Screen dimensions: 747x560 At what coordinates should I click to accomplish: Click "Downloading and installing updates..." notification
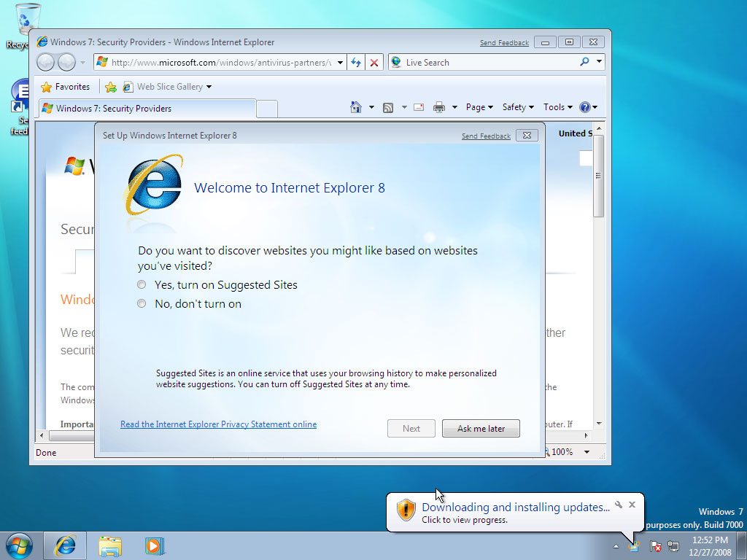(516, 507)
